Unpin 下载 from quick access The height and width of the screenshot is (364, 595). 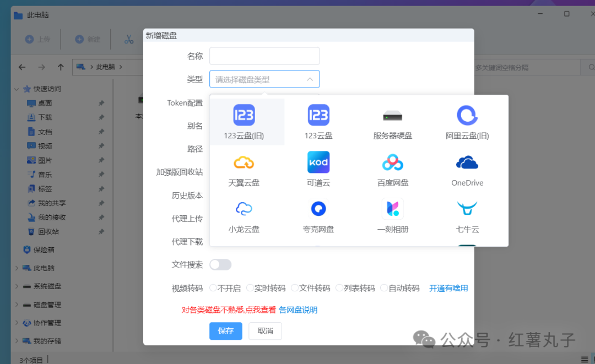(x=101, y=117)
